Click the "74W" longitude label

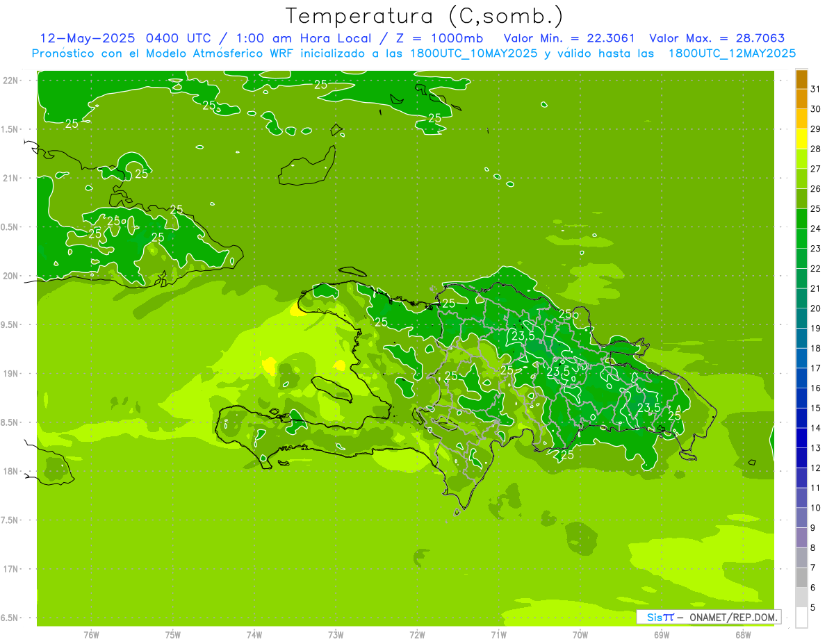(x=254, y=635)
